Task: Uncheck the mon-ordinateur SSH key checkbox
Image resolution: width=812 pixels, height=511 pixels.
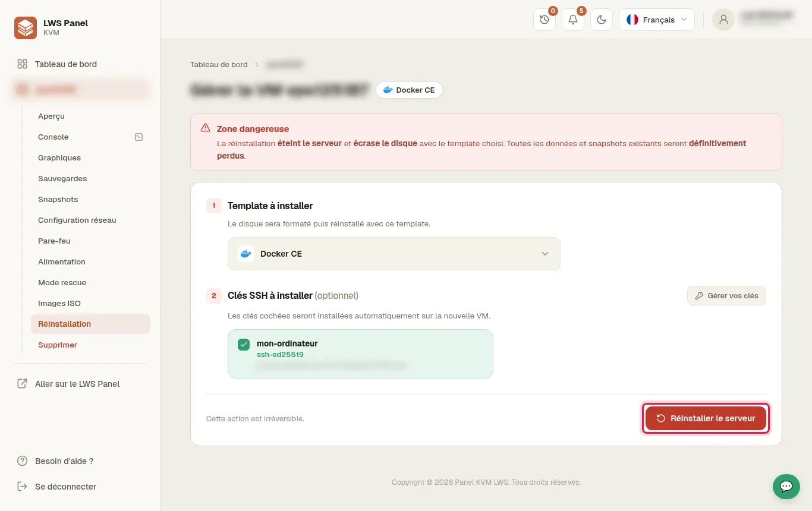Action: [x=244, y=345]
